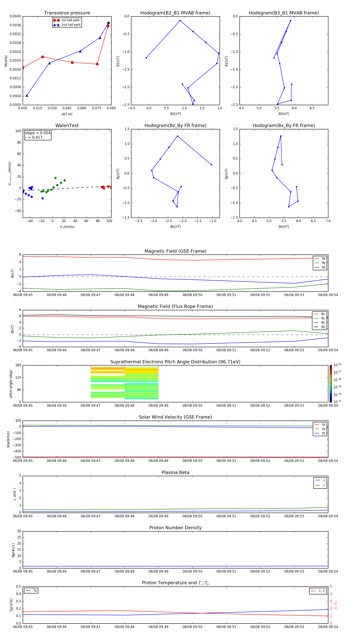
Task: Click the 'Proton Temperature and Te/Tp' title
Action: point(175,583)
